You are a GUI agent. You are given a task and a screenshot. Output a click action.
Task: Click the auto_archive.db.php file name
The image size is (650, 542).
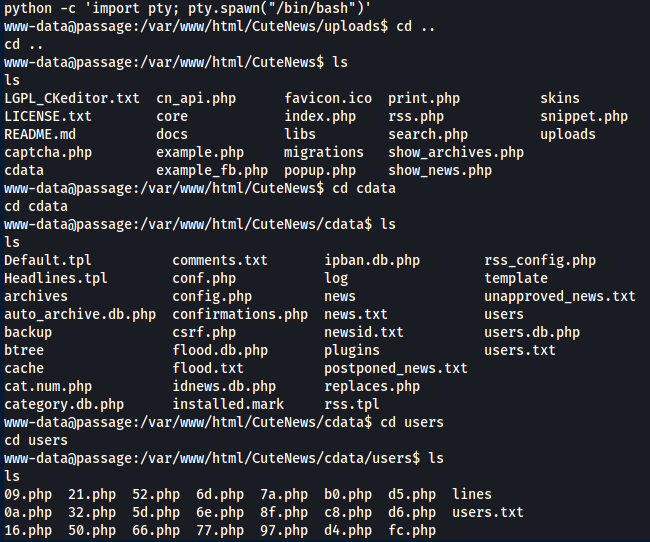(80, 314)
